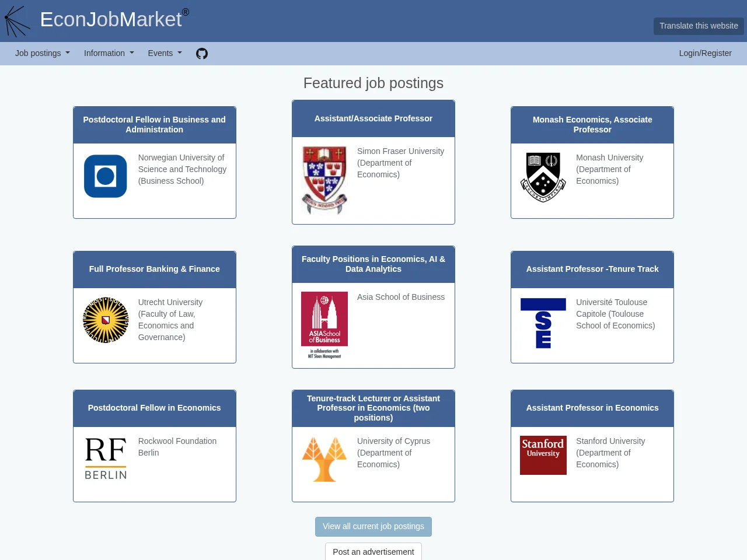
Task: Click Utrecht University faculty text
Action: coord(170,320)
